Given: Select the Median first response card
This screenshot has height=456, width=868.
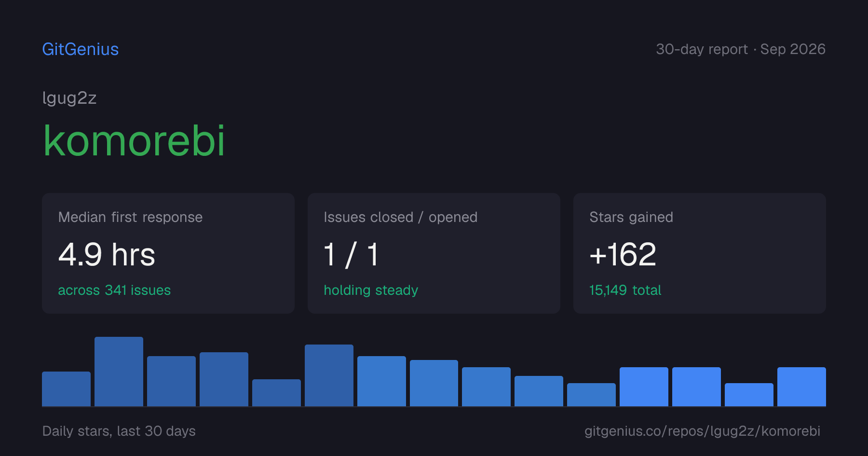Looking at the screenshot, I should click(x=168, y=253).
